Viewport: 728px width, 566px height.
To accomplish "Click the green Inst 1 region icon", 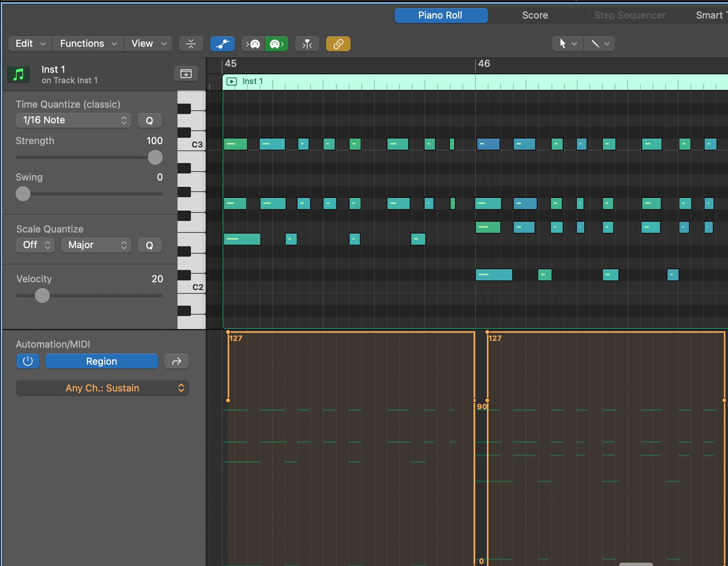I will coord(18,74).
